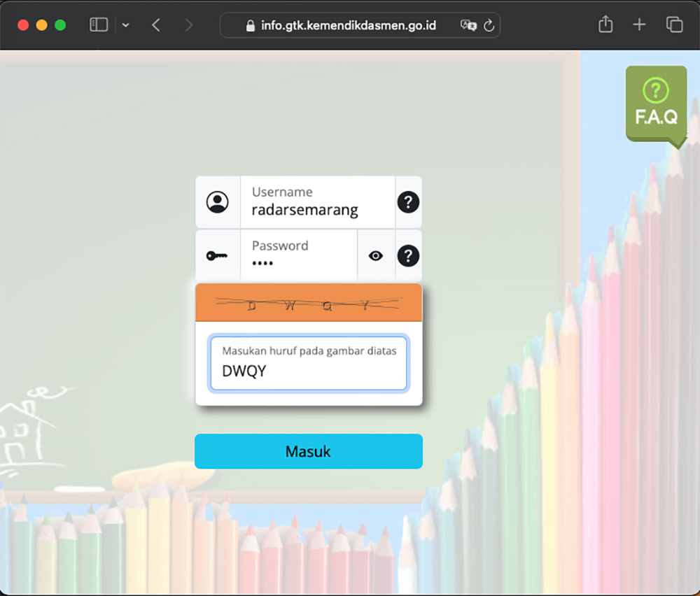The height and width of the screenshot is (596, 700).
Task: Click the address bar URL
Action: (x=348, y=25)
